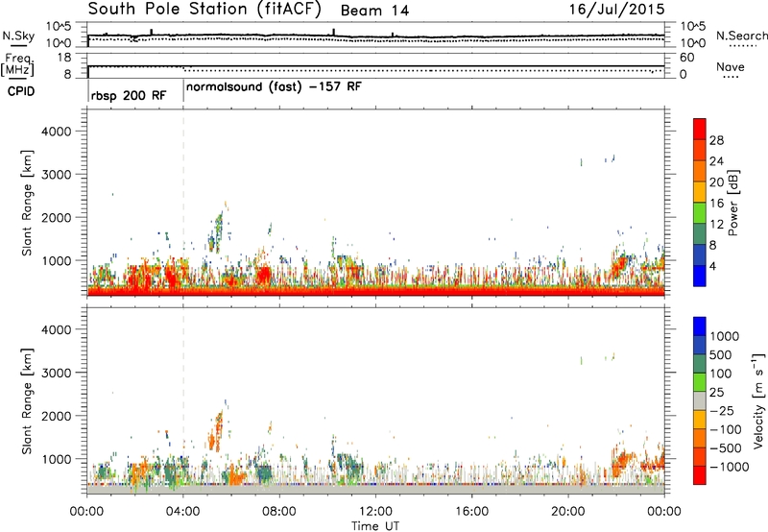Click 'Slant Range [km]' label of velocity panel
Viewport: 768px width, 532px height.
pos(27,401)
